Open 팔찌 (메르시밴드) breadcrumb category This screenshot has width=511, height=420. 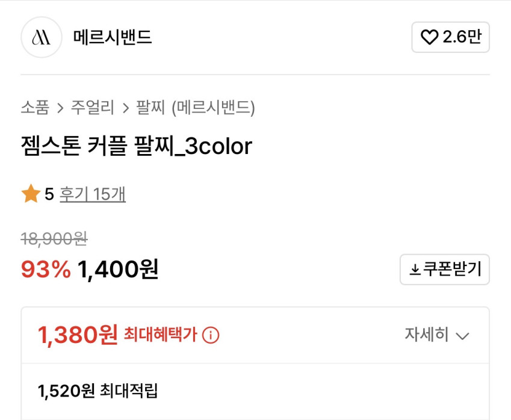(196, 108)
